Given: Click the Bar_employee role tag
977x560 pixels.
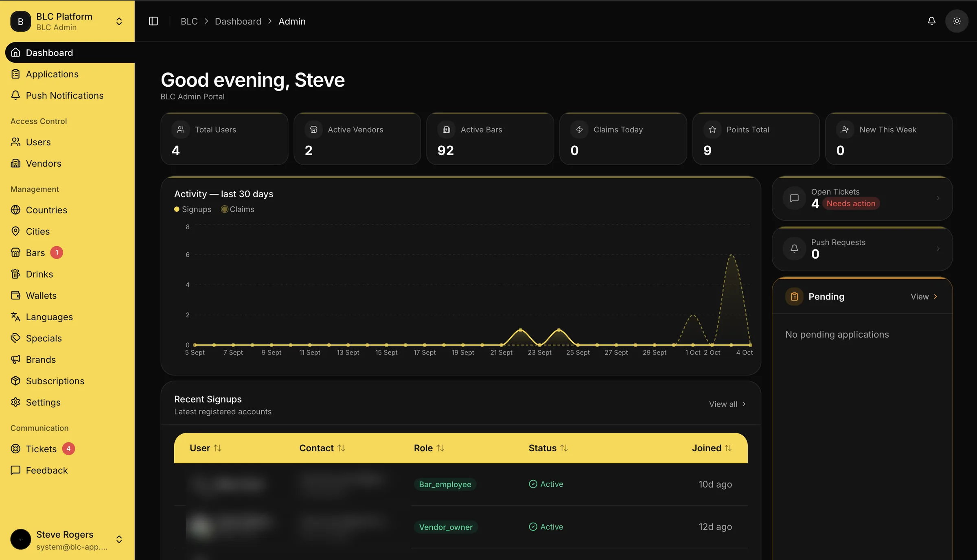Looking at the screenshot, I should click(445, 484).
